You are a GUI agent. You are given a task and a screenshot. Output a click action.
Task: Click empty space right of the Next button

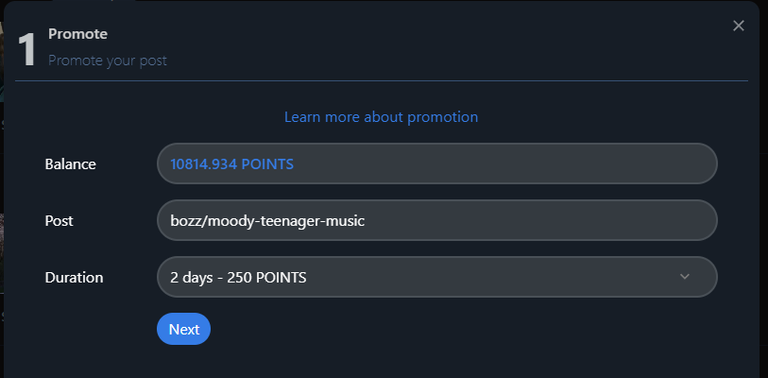click(441, 329)
